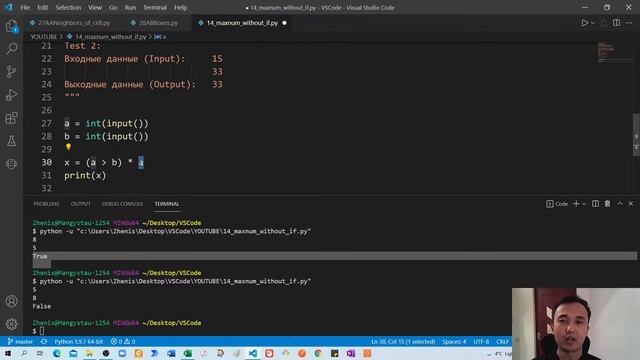Image resolution: width=640 pixels, height=360 pixels.
Task: Open the Run and Debug view
Action: click(x=11, y=95)
